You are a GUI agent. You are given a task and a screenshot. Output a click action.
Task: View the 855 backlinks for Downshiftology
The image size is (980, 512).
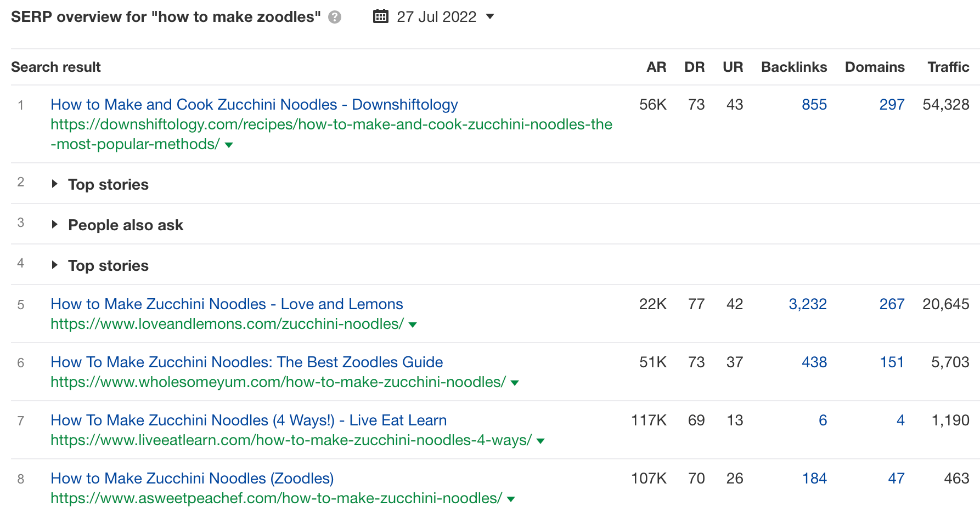tap(814, 104)
